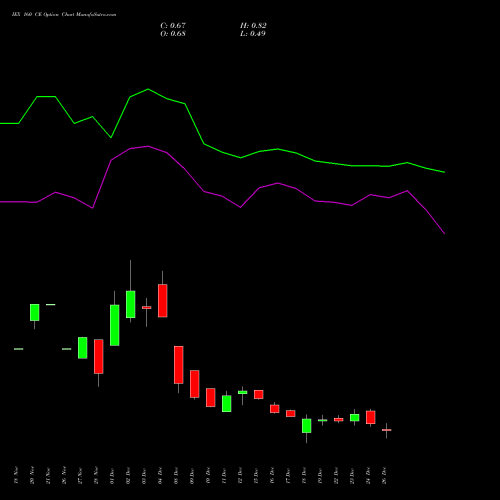
Task: Click the '21 Nov' date label
Action: point(48,475)
